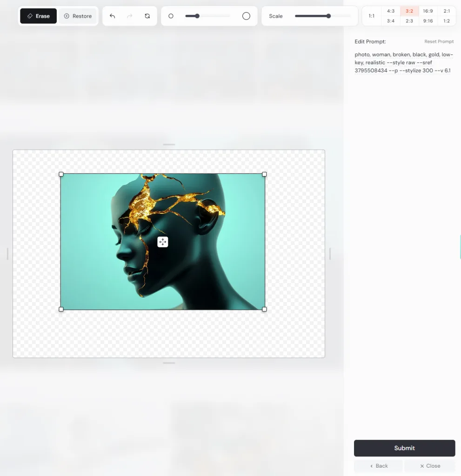Click the redo arrow icon
Image resolution: width=461 pixels, height=476 pixels.
[x=130, y=16]
